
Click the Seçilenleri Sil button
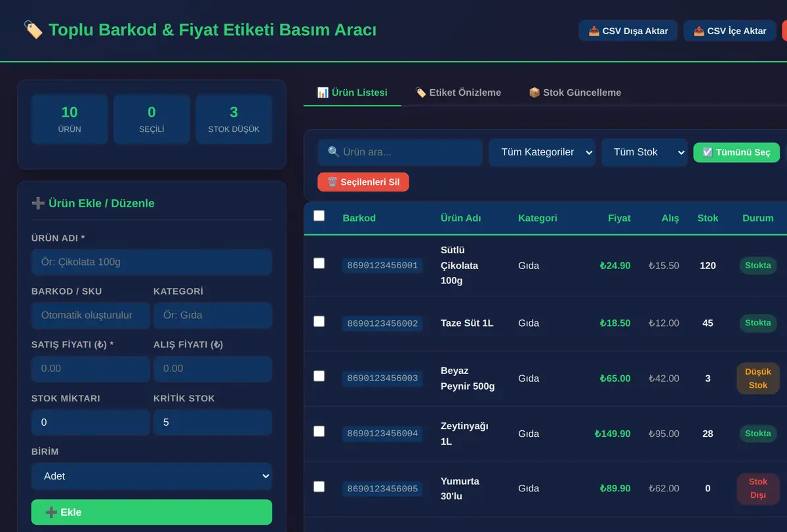pyautogui.click(x=363, y=182)
